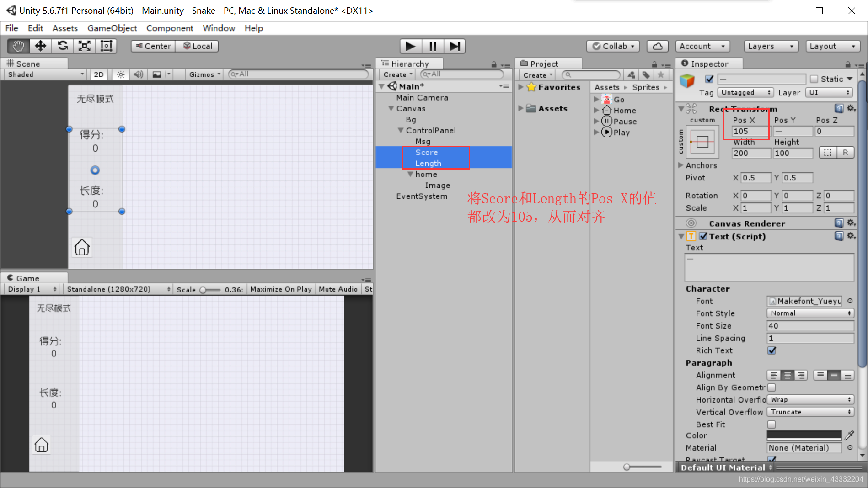Image resolution: width=868 pixels, height=488 pixels.
Task: Open the Assets menu
Action: [x=65, y=28]
